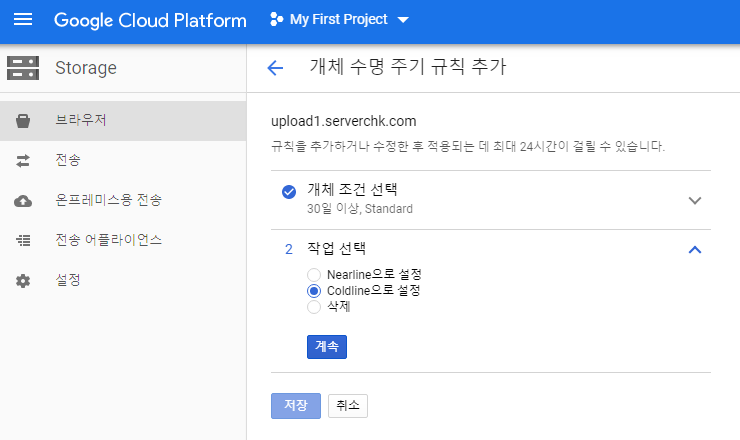740x440 pixels.
Task: Click the project hexagon icon in header
Action: click(277, 19)
